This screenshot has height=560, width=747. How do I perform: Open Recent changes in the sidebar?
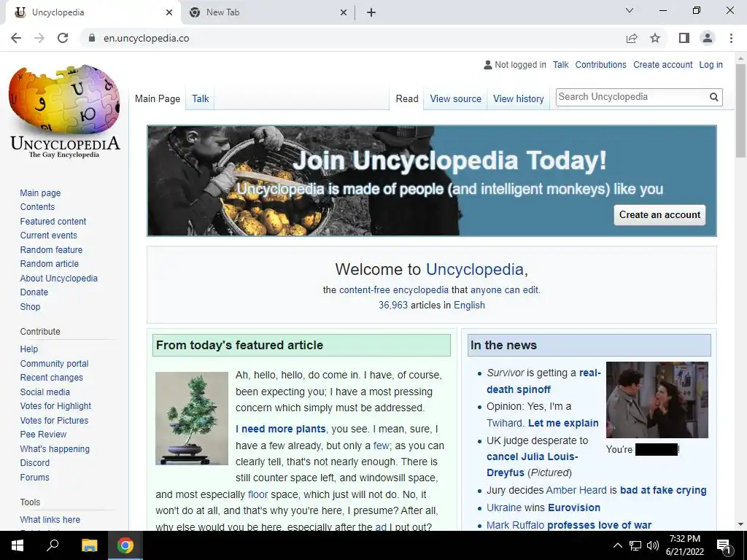coord(52,378)
